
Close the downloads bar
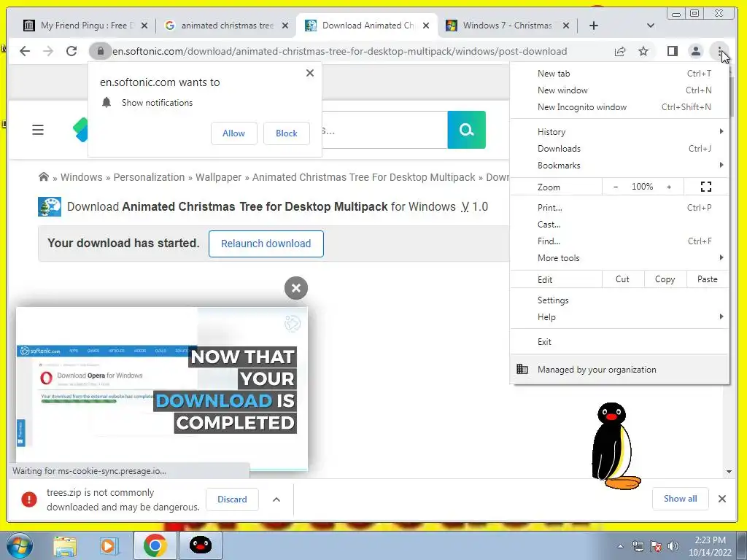[x=722, y=499]
